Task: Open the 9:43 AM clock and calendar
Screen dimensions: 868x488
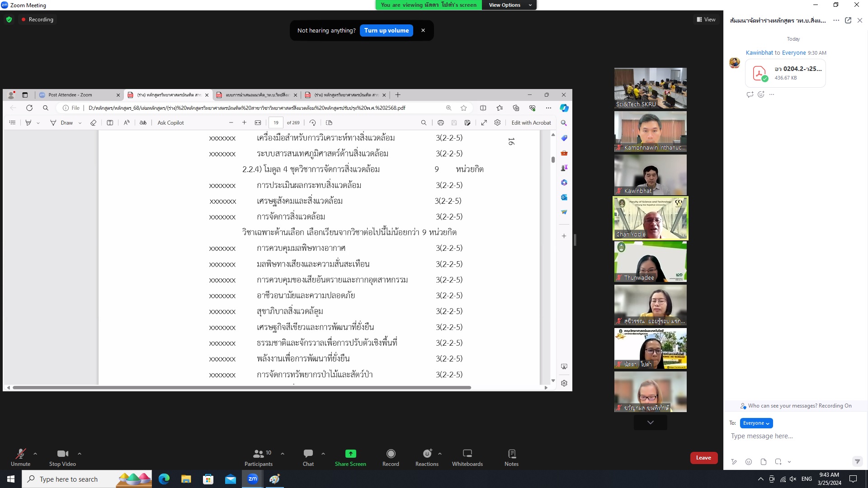Action: (829, 479)
